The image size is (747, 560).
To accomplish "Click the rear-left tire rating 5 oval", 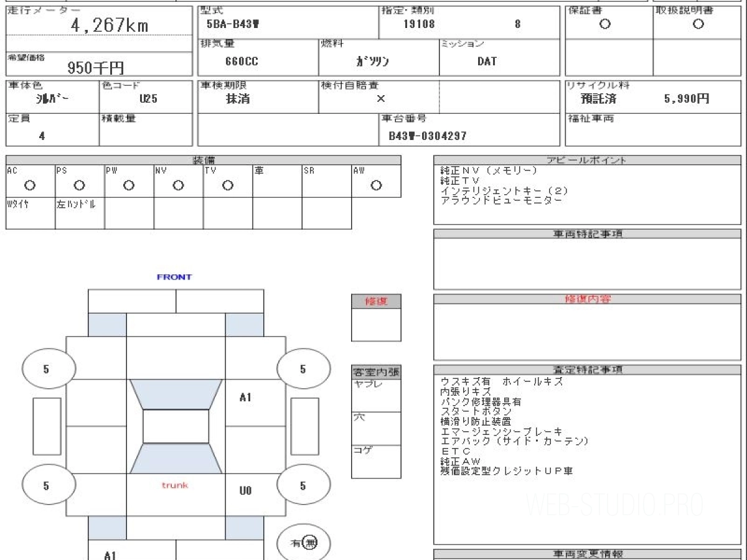I will (46, 486).
